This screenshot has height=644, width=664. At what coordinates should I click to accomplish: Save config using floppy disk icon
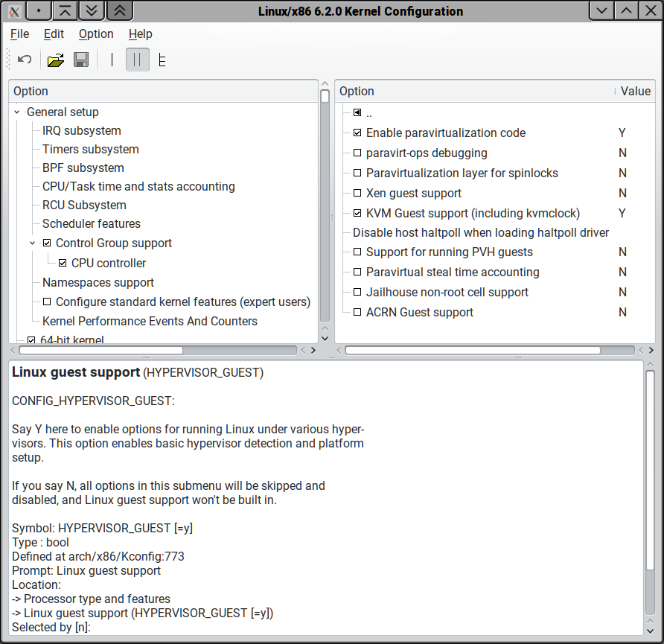(81, 60)
